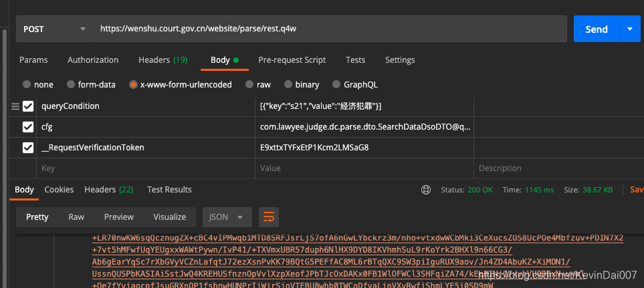Click the queryCondition key cell
The height and width of the screenshot is (288, 644).
(x=146, y=107)
